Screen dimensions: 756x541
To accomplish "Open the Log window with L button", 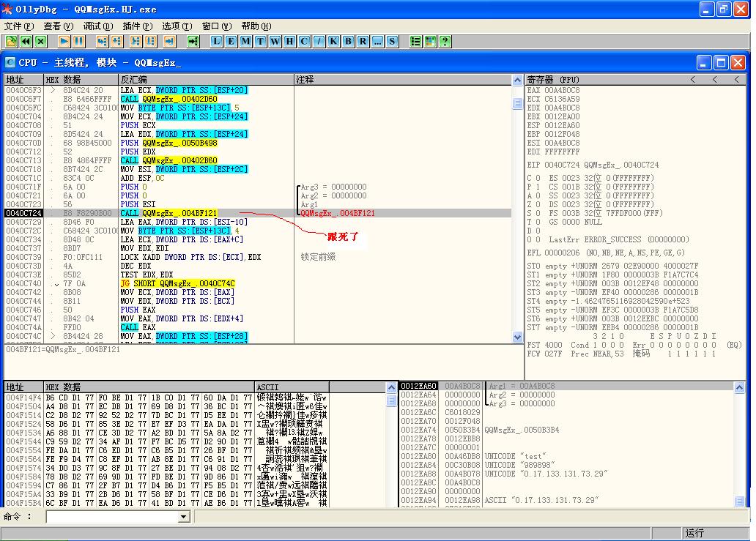I will click(x=217, y=42).
